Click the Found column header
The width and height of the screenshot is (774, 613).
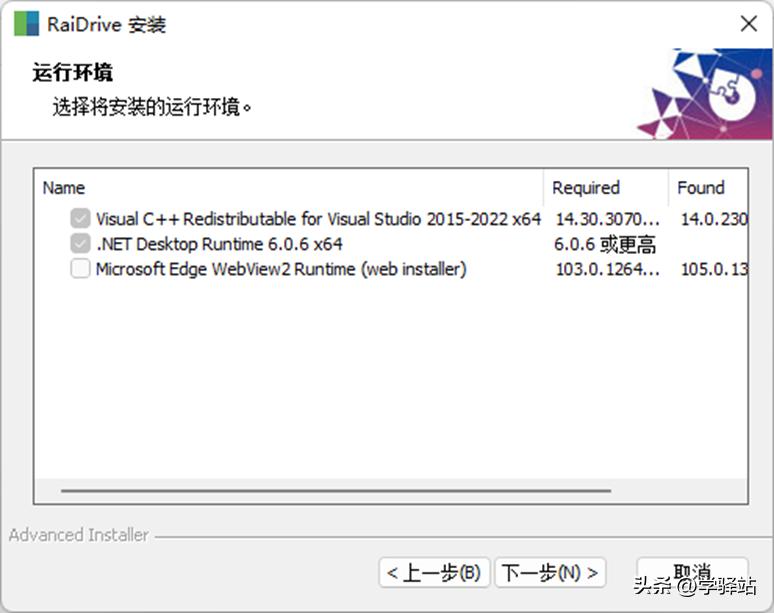pyautogui.click(x=708, y=188)
